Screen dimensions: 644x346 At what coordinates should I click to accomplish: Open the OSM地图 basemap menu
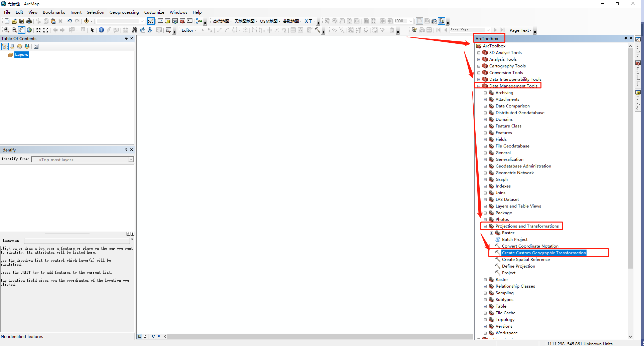(270, 21)
